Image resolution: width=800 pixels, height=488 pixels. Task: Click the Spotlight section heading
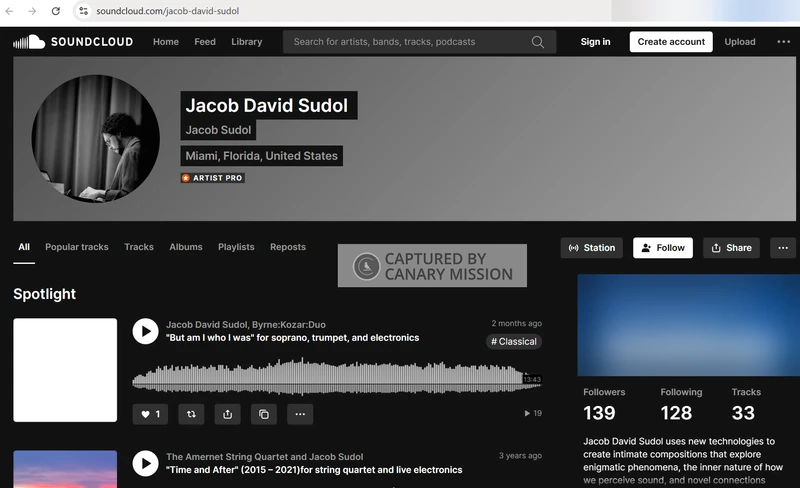click(44, 294)
